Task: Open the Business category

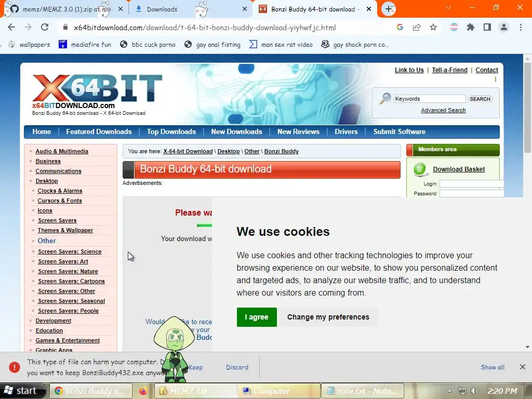Action: tap(48, 161)
